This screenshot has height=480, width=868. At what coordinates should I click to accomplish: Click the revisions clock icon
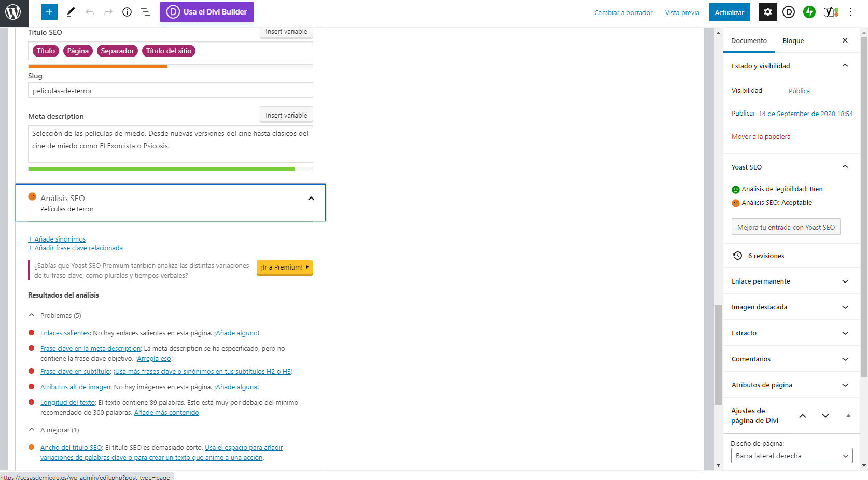[738, 256]
